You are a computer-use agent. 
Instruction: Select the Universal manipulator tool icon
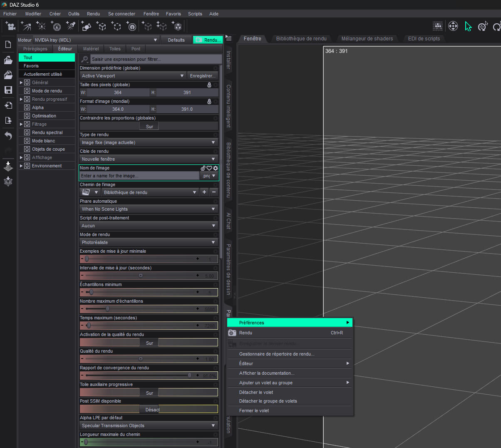coord(453,26)
